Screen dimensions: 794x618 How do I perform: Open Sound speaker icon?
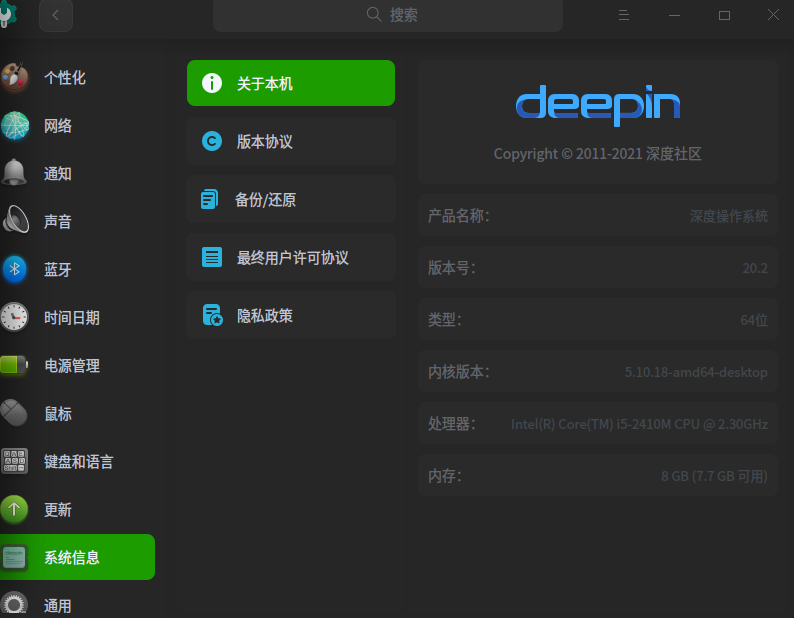pyautogui.click(x=15, y=220)
